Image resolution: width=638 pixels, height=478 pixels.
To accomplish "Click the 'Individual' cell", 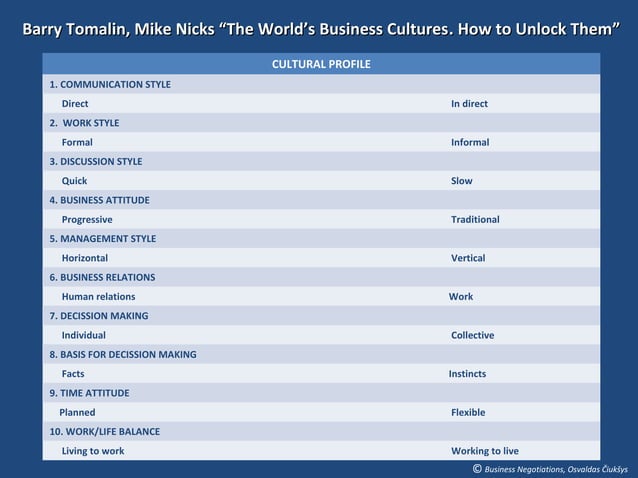I will point(83,335).
